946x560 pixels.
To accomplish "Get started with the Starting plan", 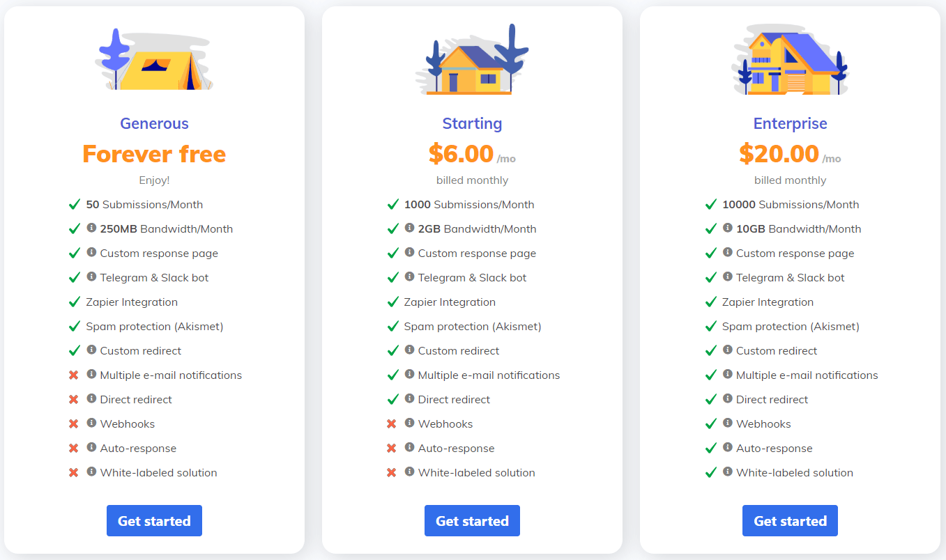I will pos(472,520).
